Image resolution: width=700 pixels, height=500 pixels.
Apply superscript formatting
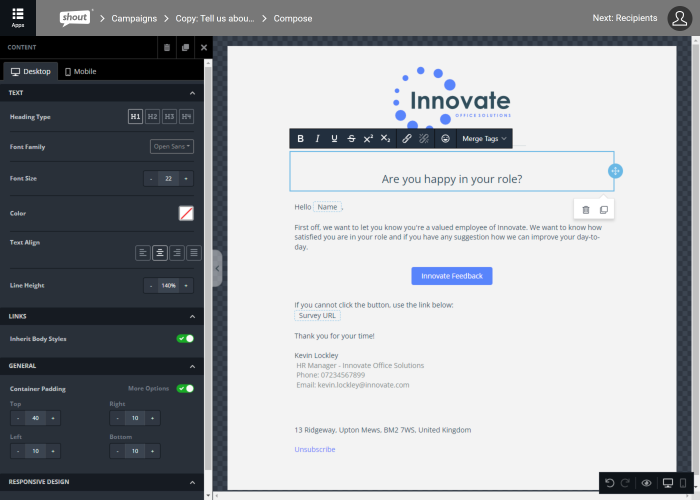(x=368, y=138)
